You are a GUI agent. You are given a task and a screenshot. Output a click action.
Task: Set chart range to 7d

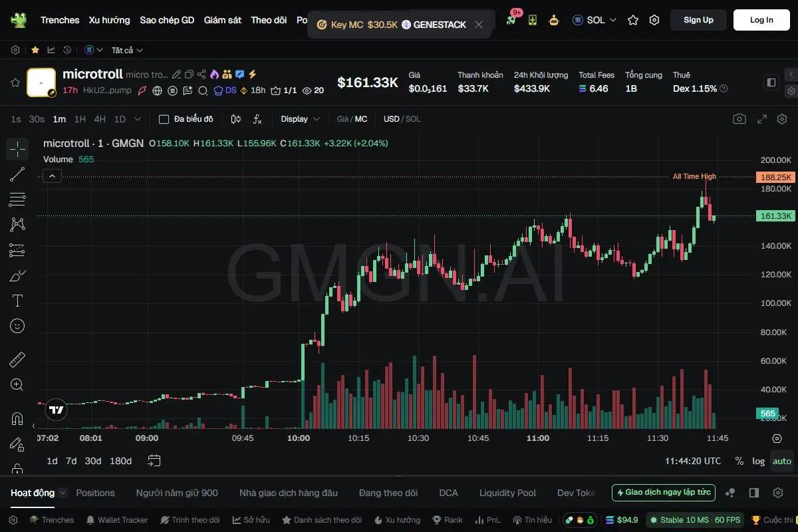point(71,461)
